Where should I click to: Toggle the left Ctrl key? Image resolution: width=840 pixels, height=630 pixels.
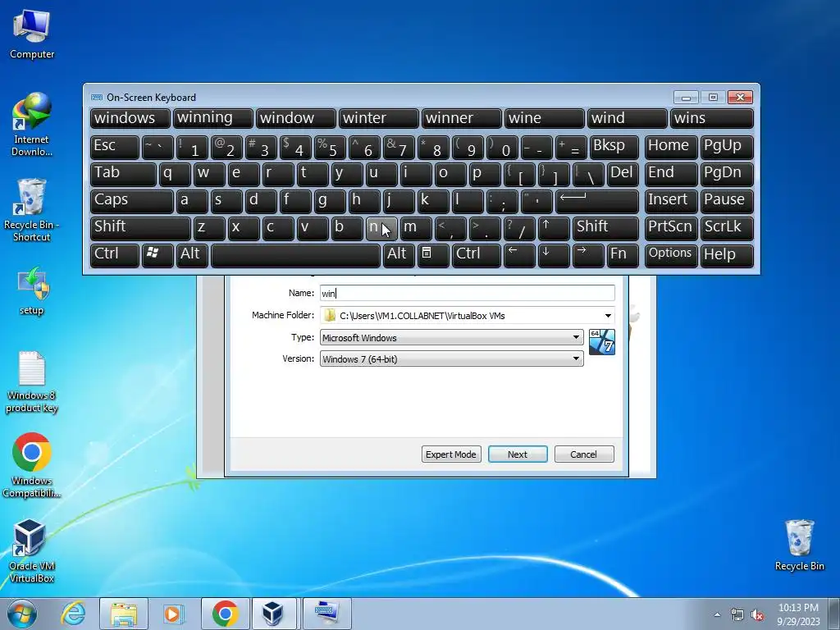pos(115,255)
